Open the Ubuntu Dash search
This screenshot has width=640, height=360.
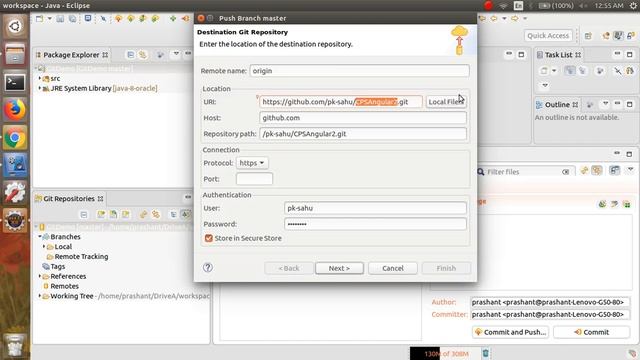coord(15,27)
